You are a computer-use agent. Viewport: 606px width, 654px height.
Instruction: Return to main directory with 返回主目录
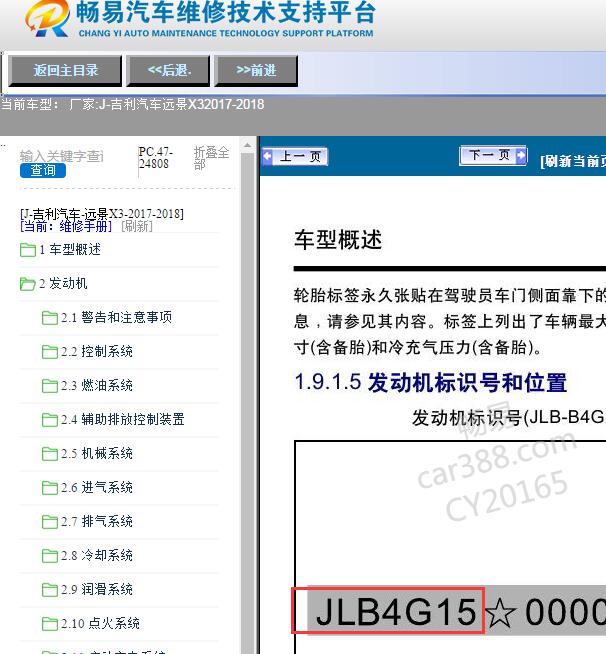[x=65, y=71]
